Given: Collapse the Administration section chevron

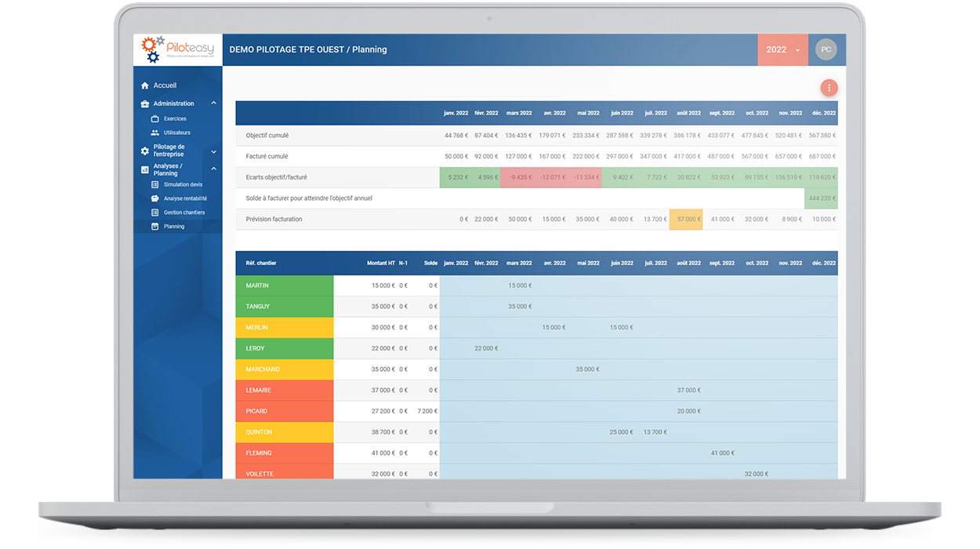Looking at the screenshot, I should point(214,104).
